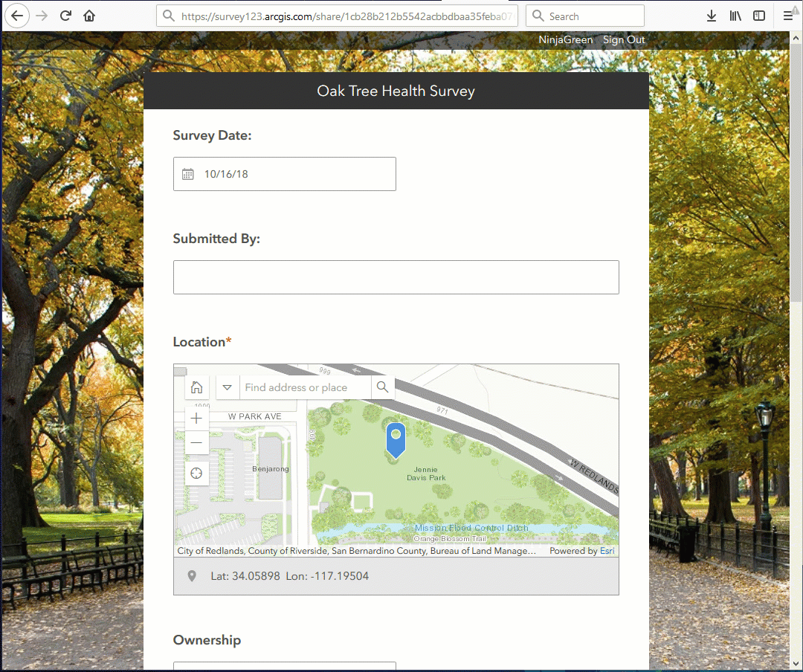Image resolution: width=803 pixels, height=672 pixels.
Task: Click the NinjaGreen user name
Action: [x=565, y=40]
